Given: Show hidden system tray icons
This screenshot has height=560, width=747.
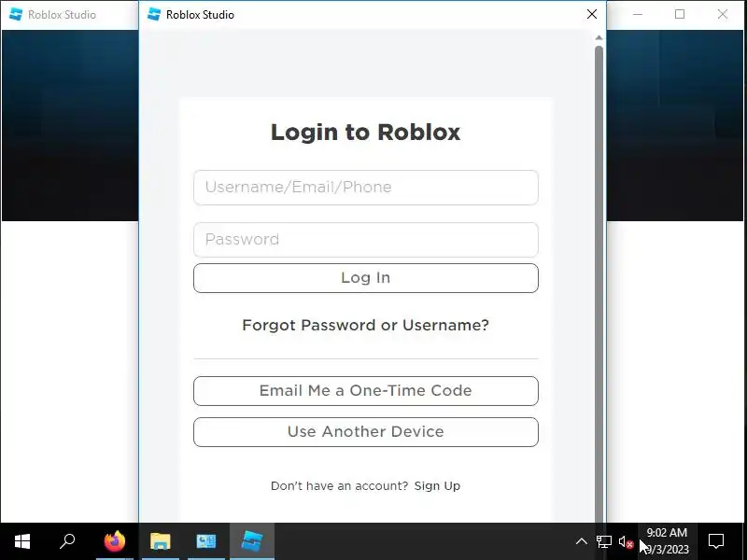Looking at the screenshot, I should pos(581,541).
